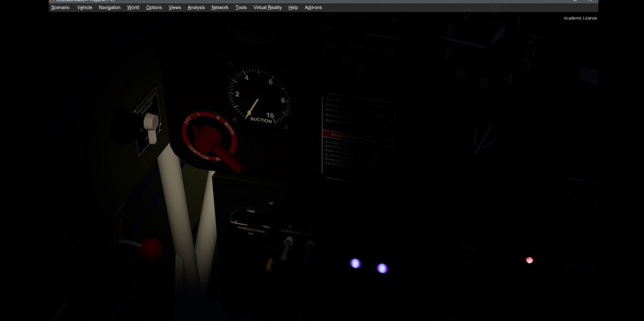Open the Add-ons menu
The height and width of the screenshot is (321, 644).
tap(313, 8)
